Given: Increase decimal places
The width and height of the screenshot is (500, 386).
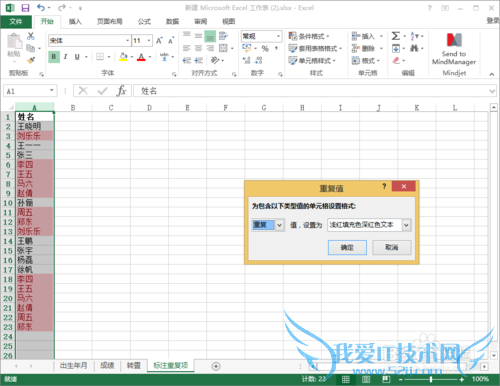Looking at the screenshot, I should click(x=247, y=60).
